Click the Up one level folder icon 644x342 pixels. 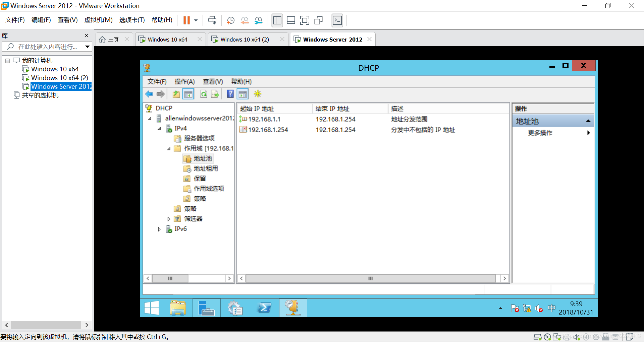coord(176,94)
